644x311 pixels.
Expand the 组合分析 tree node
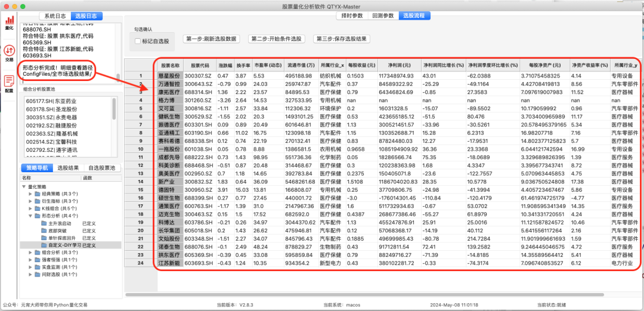coord(31,253)
